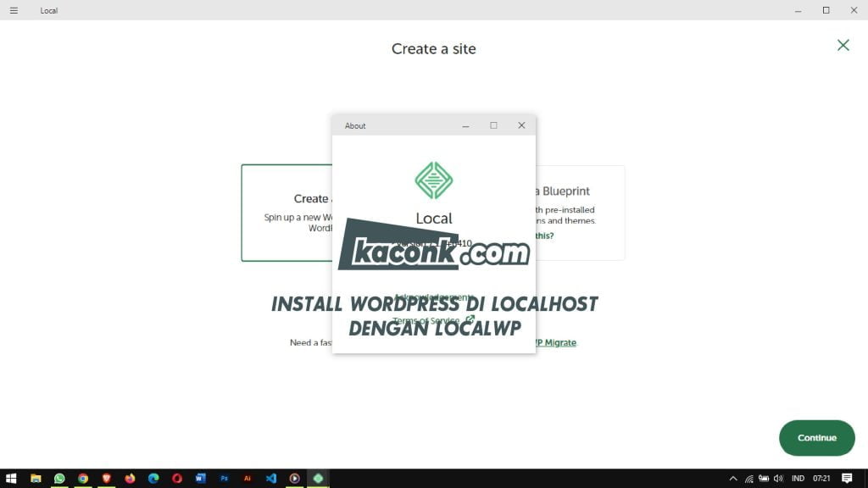The width and height of the screenshot is (868, 488).
Task: Maximize the About window
Action: [x=493, y=125]
